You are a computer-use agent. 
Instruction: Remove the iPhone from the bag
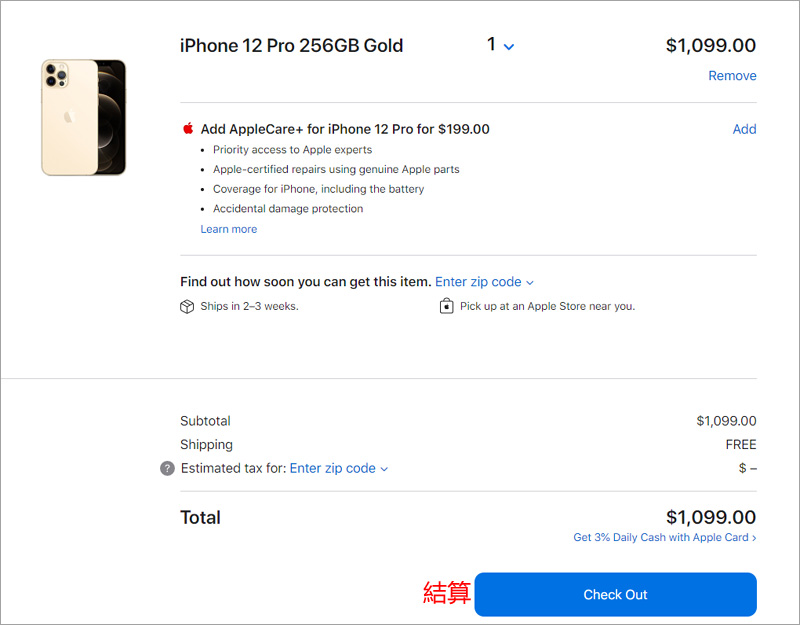click(x=732, y=76)
